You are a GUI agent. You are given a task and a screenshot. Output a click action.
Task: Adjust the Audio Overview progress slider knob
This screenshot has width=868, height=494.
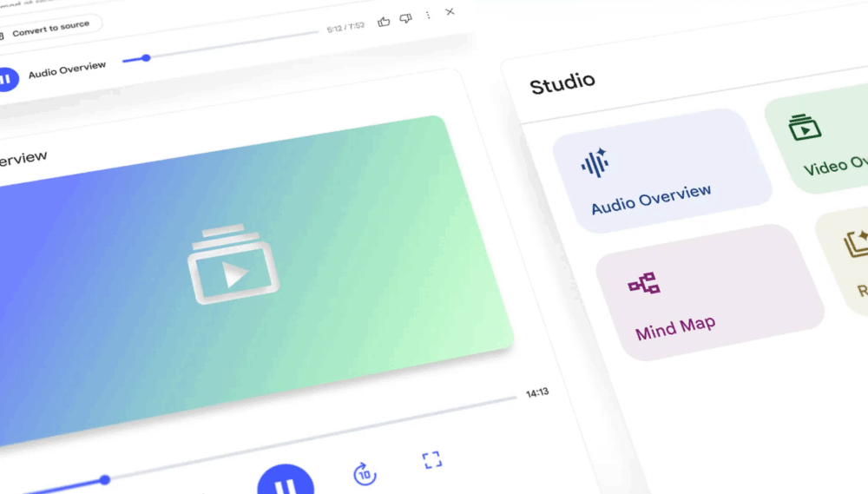point(146,57)
